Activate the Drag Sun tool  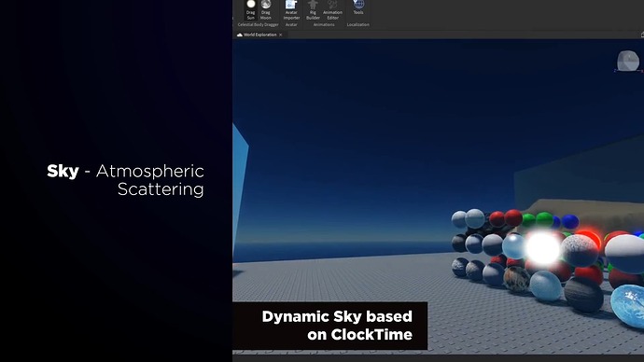point(250,10)
